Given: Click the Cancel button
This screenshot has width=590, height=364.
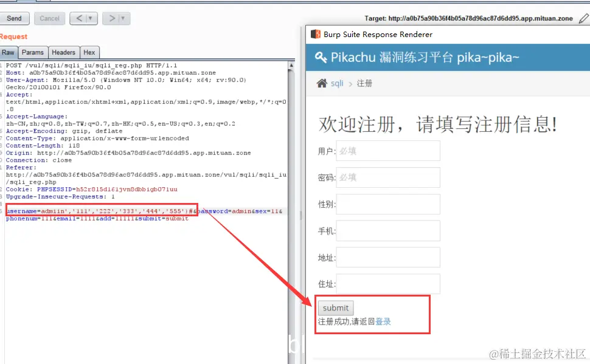Looking at the screenshot, I should coord(49,18).
